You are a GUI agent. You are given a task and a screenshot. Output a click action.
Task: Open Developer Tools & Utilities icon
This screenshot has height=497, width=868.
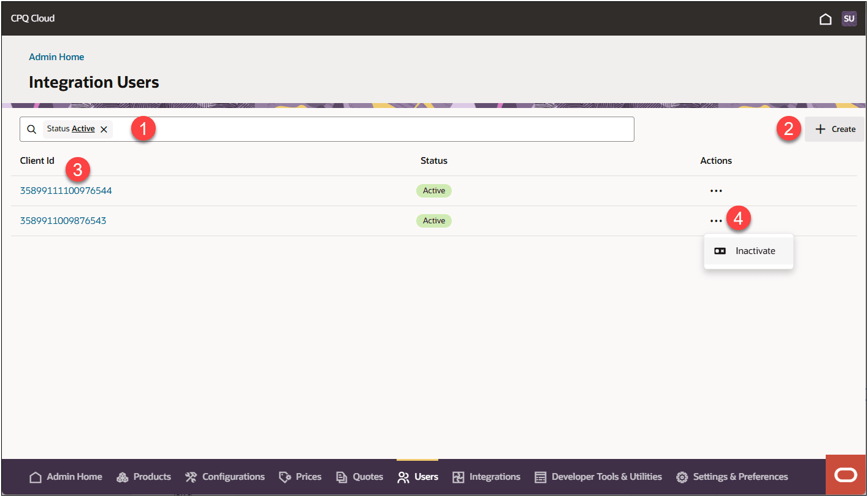[541, 477]
